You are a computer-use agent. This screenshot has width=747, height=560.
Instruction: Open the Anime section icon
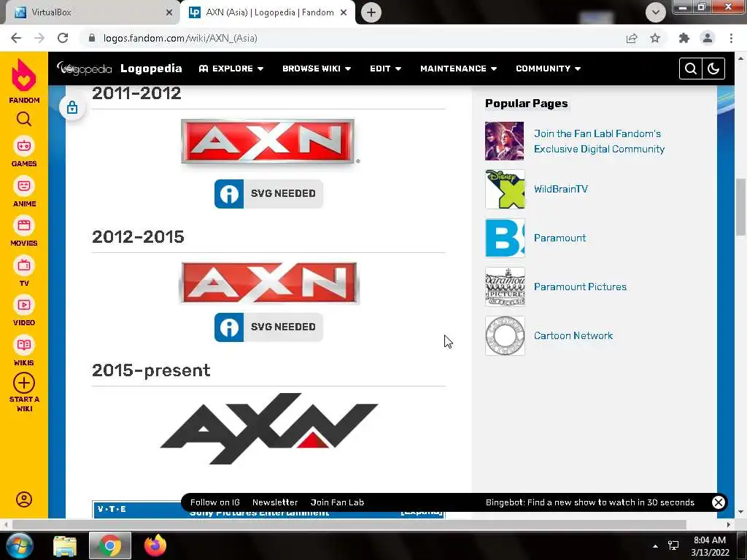(24, 186)
